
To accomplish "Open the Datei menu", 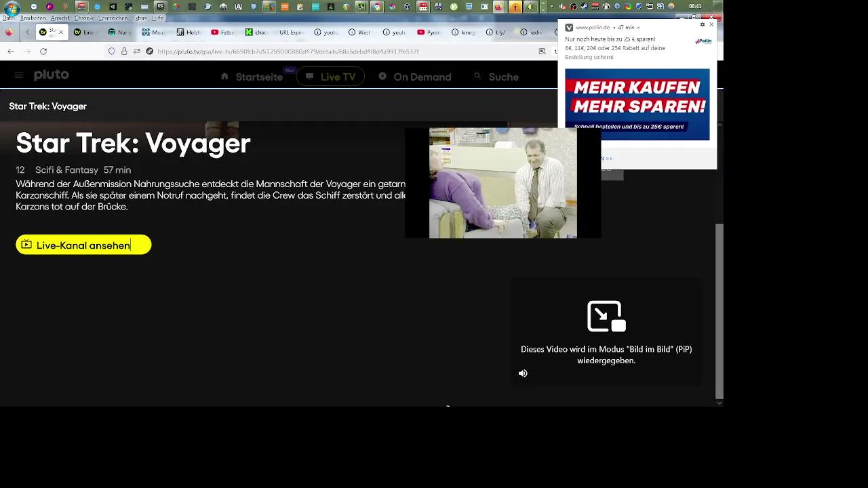I will tap(9, 18).
